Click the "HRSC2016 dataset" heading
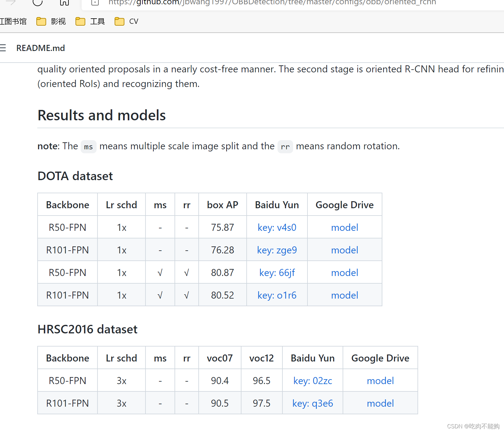Screen dimensions: 504x432 (x=87, y=329)
